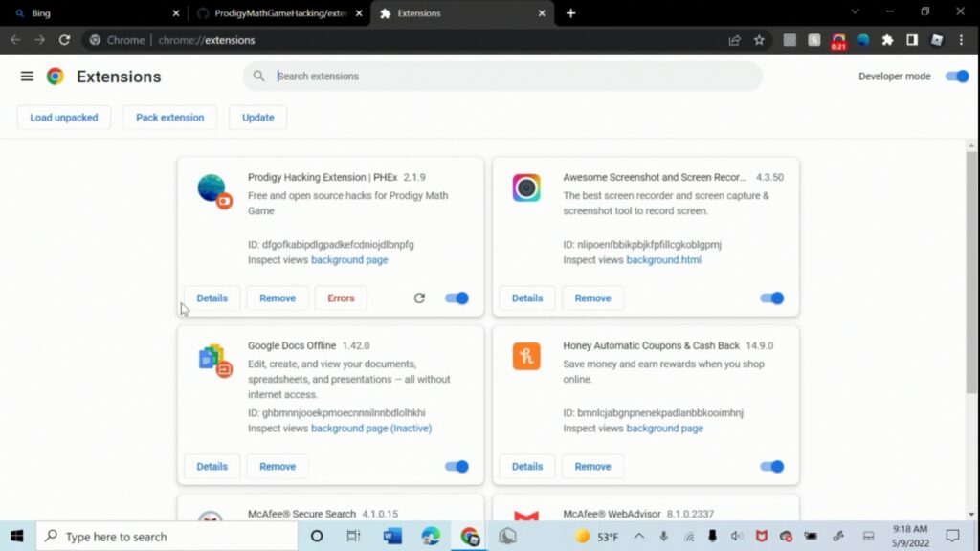Disable the Google Docs Offline extension
Viewport: 980px width, 551px height.
(457, 466)
